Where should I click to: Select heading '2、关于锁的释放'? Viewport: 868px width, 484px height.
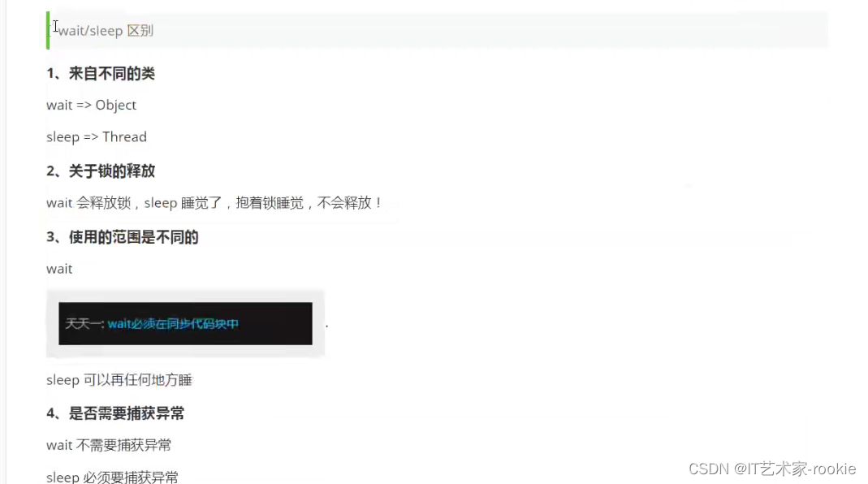101,171
